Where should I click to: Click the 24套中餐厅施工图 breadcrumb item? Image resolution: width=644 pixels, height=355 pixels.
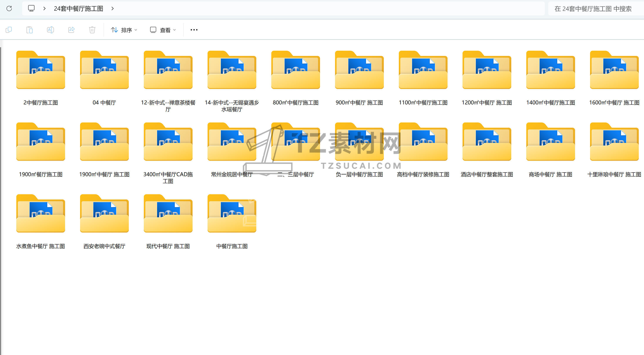click(79, 8)
